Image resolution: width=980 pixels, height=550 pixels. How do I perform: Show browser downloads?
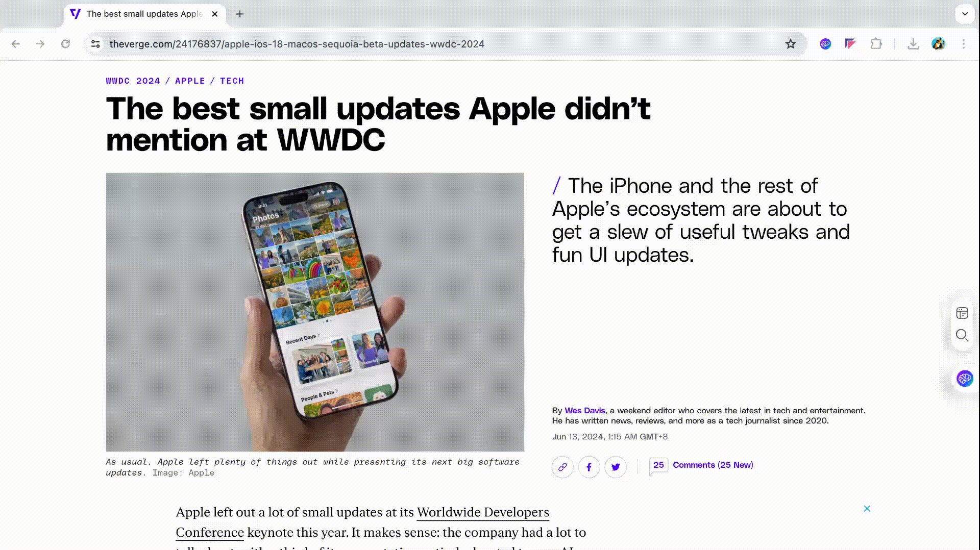(x=913, y=44)
